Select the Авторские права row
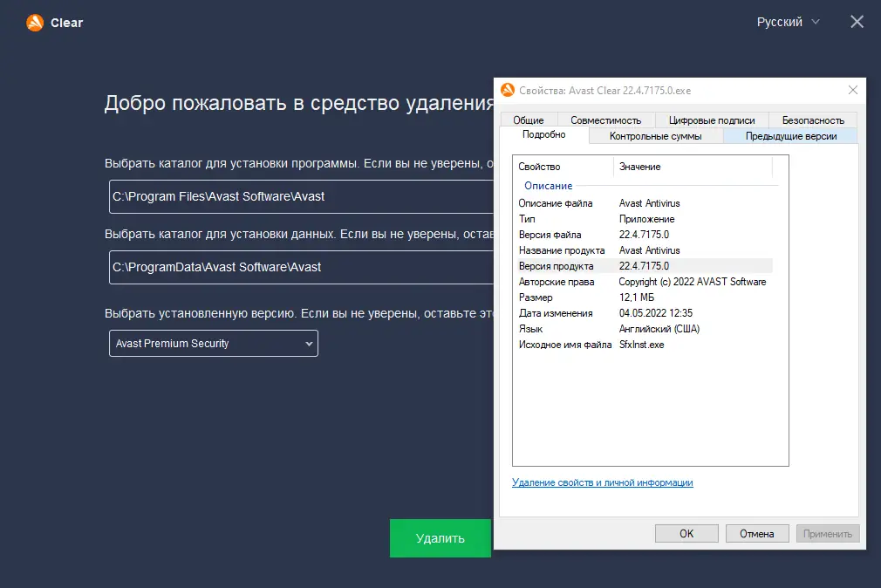 click(644, 282)
